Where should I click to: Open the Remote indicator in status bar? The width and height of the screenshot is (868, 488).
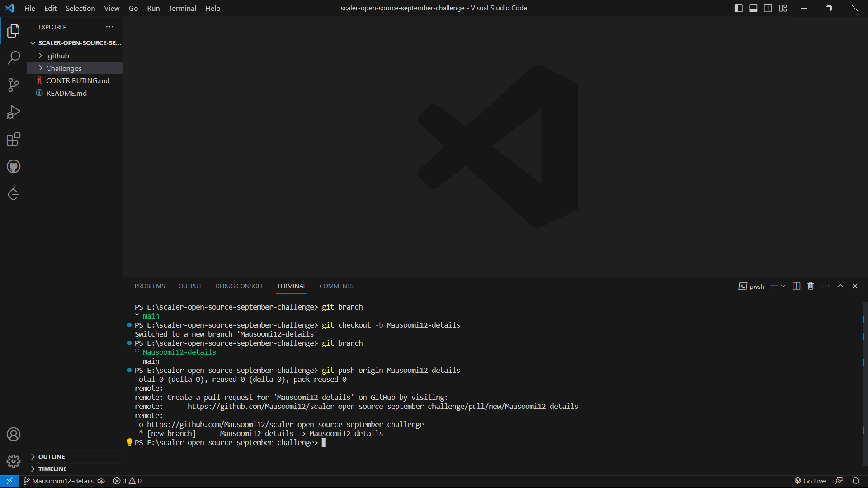click(9, 481)
